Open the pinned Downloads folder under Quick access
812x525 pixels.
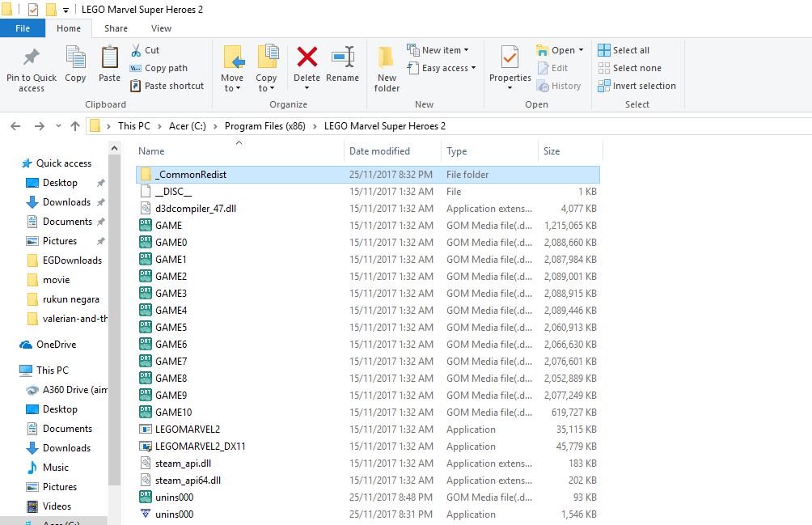coord(59,202)
